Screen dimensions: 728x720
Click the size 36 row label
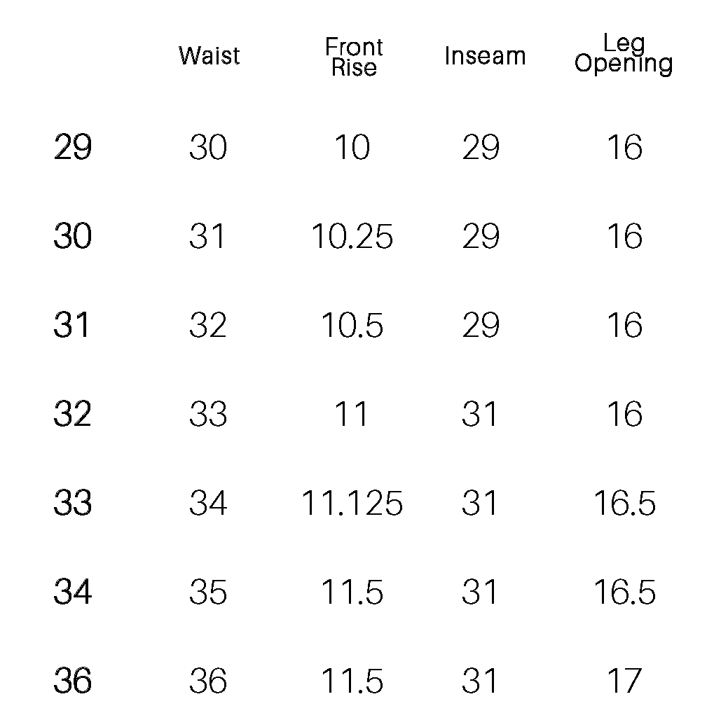(x=72, y=681)
